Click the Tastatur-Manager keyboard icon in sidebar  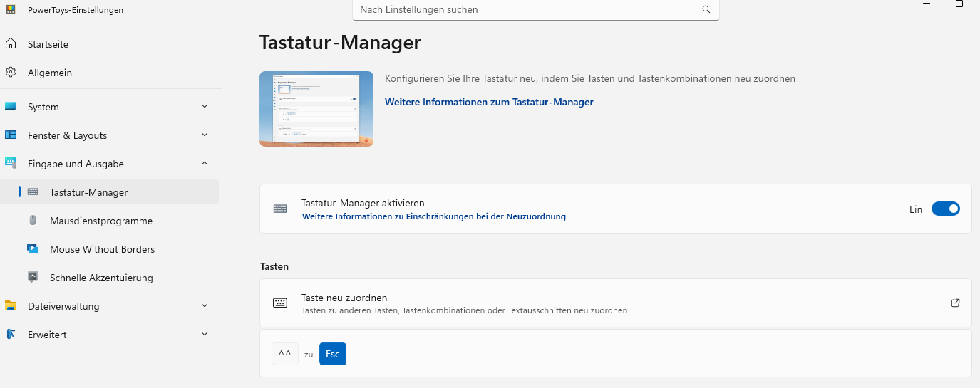coord(33,192)
